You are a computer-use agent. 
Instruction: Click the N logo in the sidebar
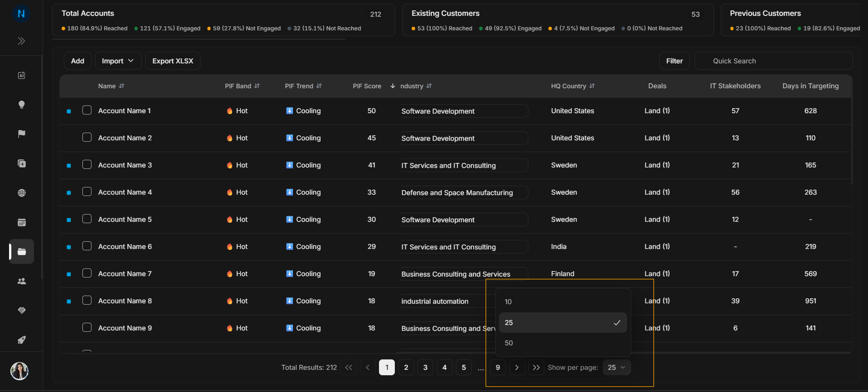pos(21,14)
